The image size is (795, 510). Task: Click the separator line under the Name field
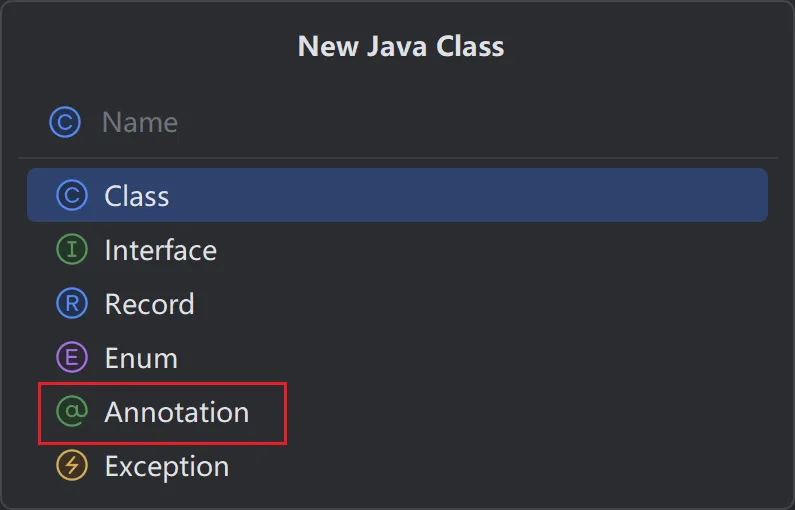[400, 158]
